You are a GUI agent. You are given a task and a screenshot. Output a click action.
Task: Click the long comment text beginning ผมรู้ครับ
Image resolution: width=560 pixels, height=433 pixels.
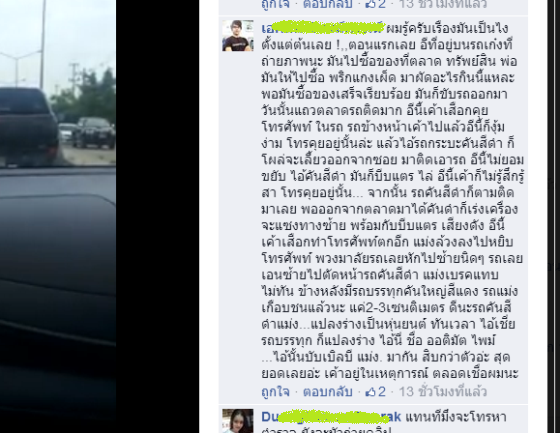tap(392, 201)
